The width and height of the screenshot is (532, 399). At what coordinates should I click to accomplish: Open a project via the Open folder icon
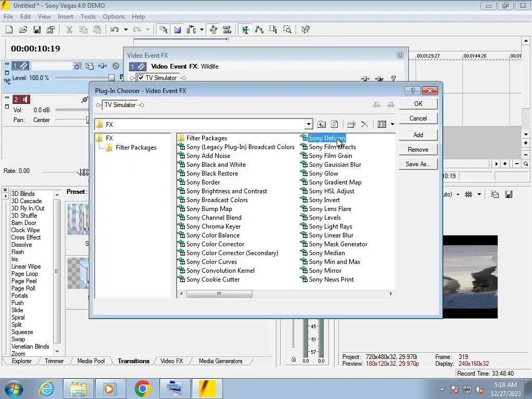[x=23, y=30]
